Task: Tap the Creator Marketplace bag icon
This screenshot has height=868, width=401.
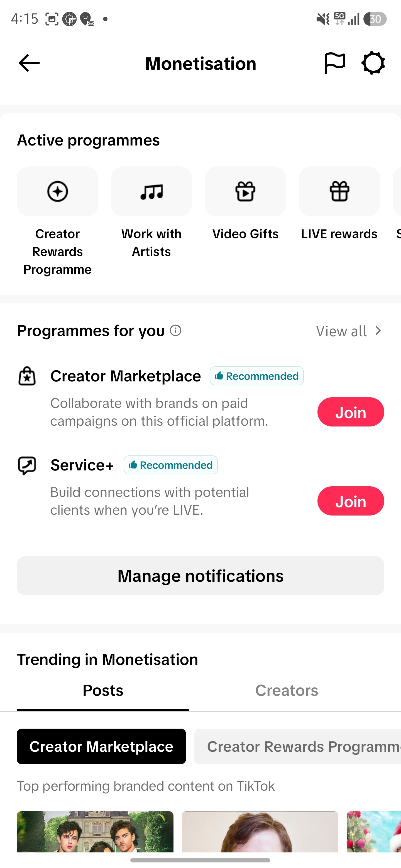Action: tap(27, 376)
